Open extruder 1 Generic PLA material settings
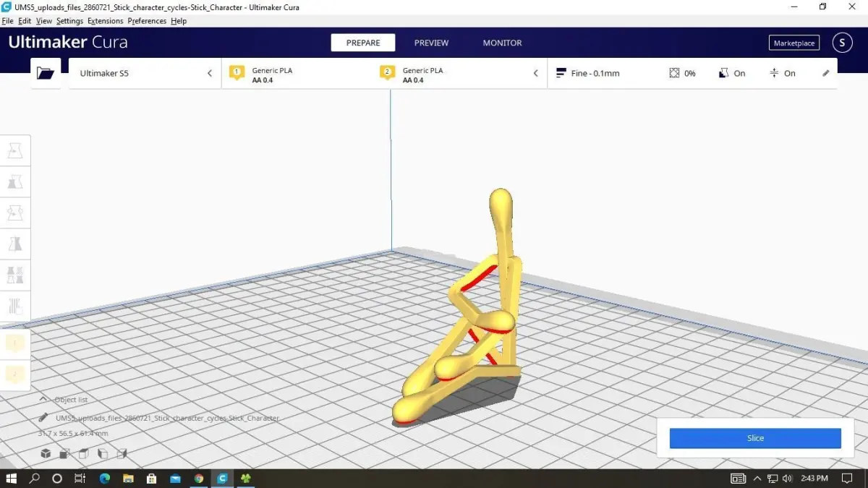Screen dimensions: 868x488 click(x=297, y=74)
